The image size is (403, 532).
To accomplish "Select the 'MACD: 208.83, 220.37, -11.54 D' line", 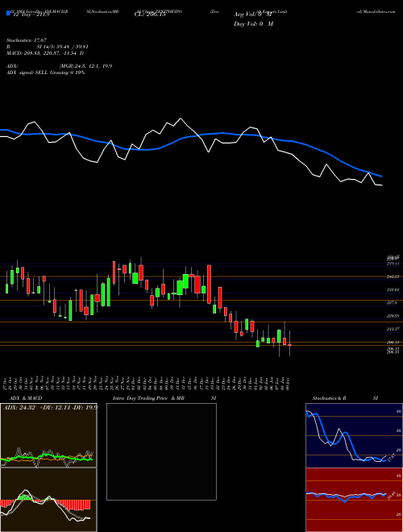I will [x=45, y=53].
